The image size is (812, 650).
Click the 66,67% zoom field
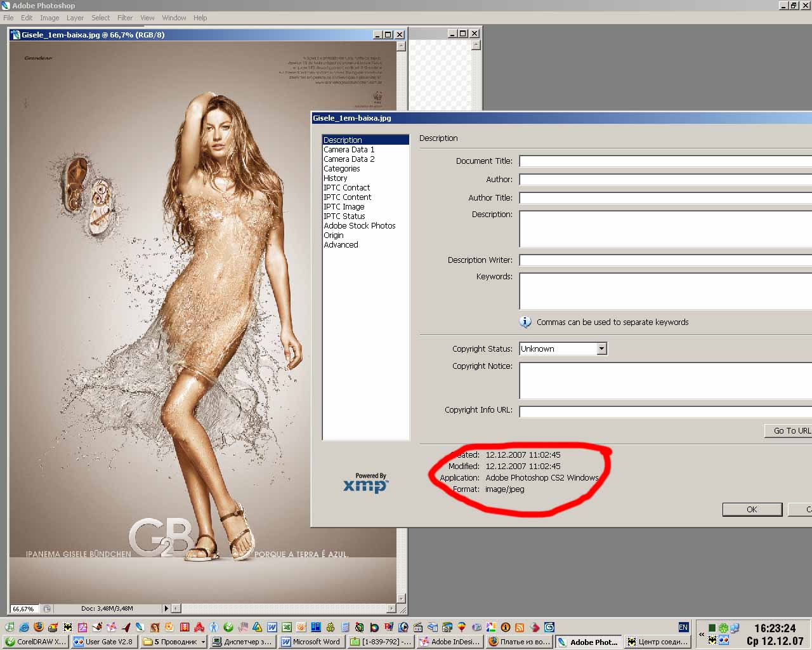click(25, 608)
